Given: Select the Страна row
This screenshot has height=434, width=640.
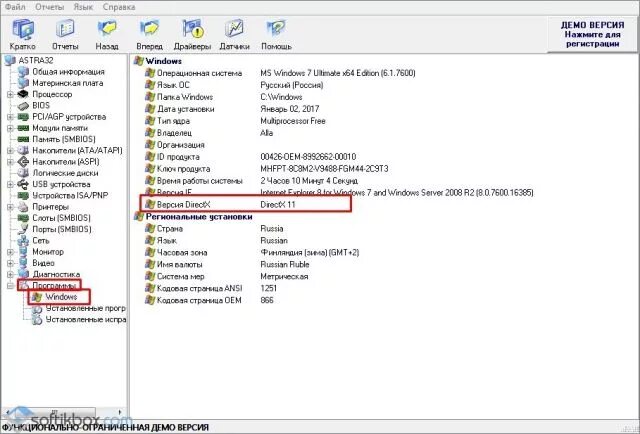Looking at the screenshot, I should pos(214,229).
